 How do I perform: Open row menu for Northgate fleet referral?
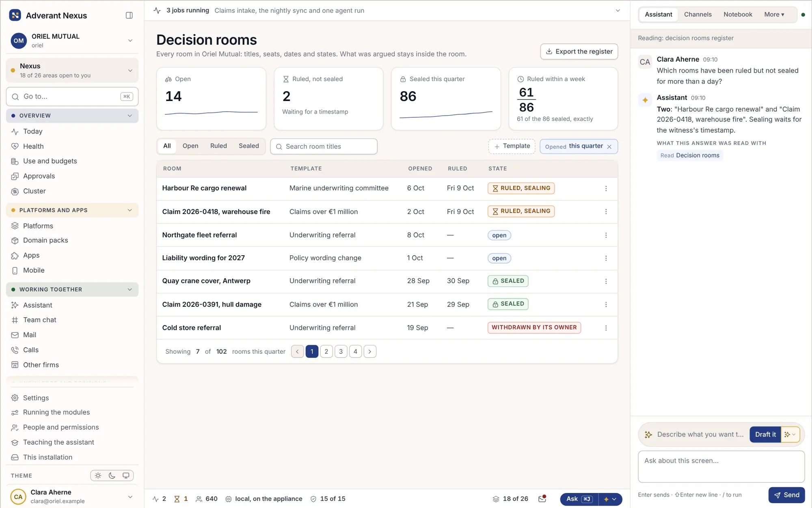[x=606, y=235]
